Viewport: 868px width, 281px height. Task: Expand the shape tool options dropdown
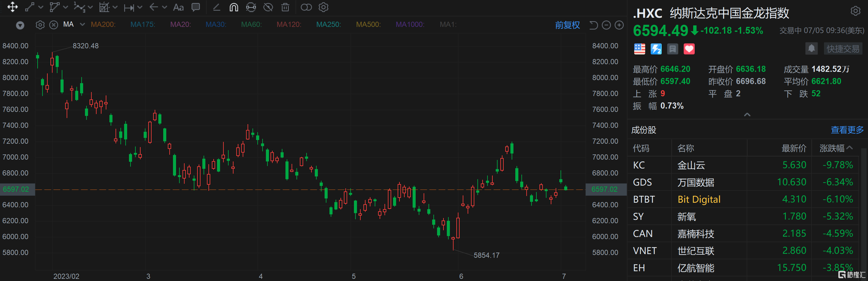(x=65, y=7)
